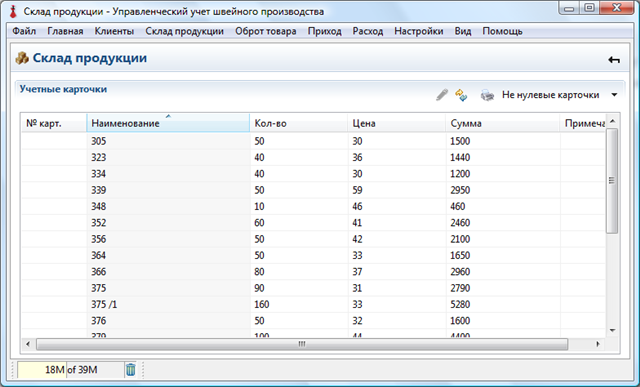Open the Настройки menu
640x387 pixels.
click(419, 31)
